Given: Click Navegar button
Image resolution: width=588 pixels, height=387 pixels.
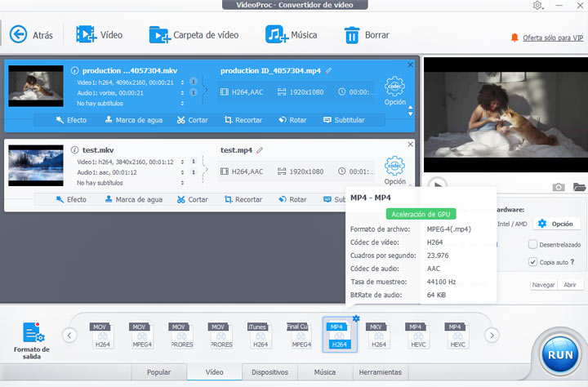Looking at the screenshot, I should pos(543,285).
